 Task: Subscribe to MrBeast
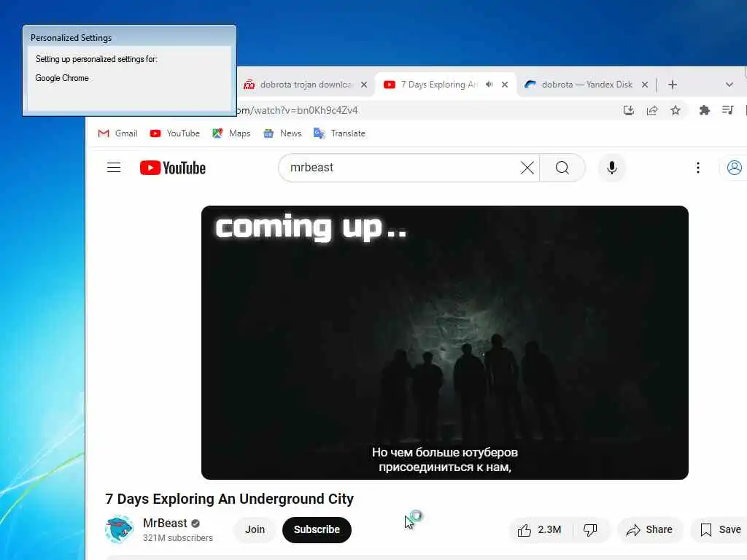(x=317, y=529)
